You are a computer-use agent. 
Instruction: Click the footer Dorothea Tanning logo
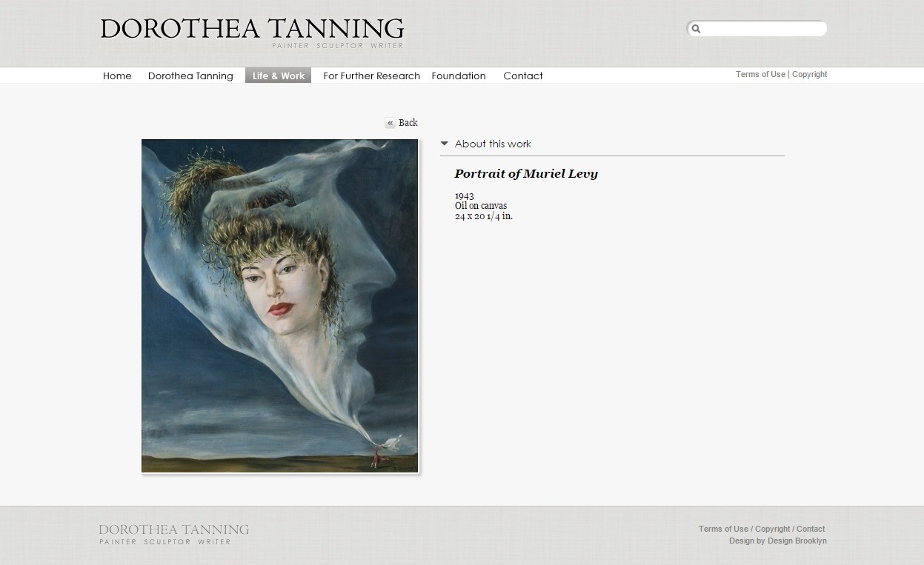pos(174,534)
